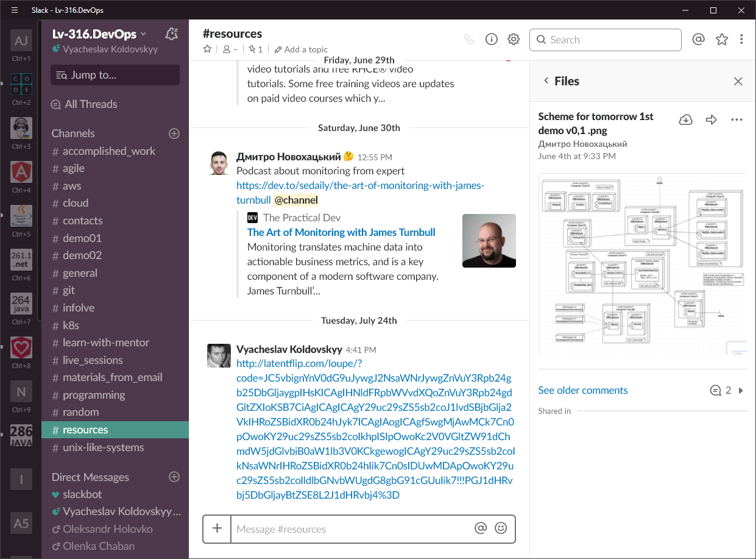View member list icon in channel header
The width and height of the screenshot is (756, 559).
click(x=230, y=49)
